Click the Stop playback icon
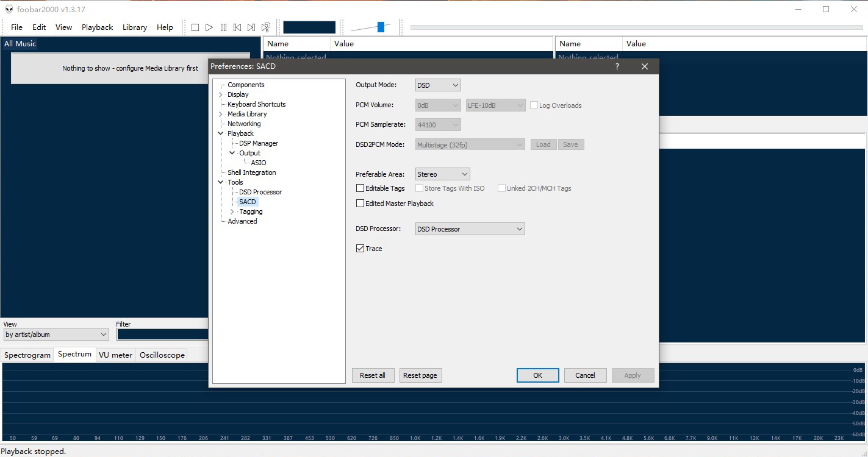The width and height of the screenshot is (868, 457). tap(195, 27)
